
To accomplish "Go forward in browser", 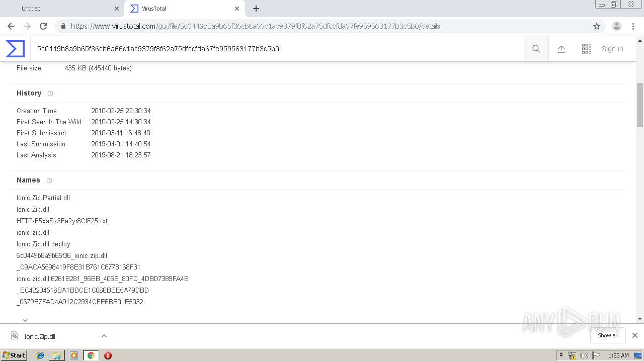I will [27, 26].
